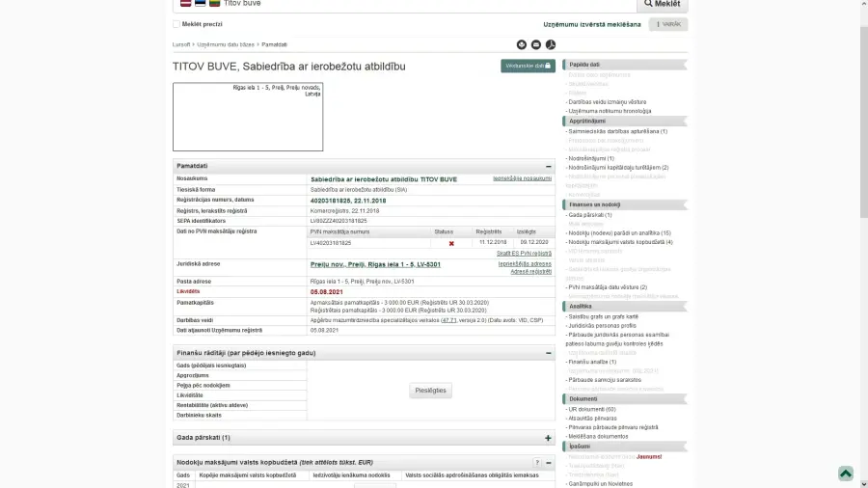Open Nodokļu maksājumi valsts kopbudžetā (4) sidebar link
Screen dimensions: 868x488
[620, 242]
